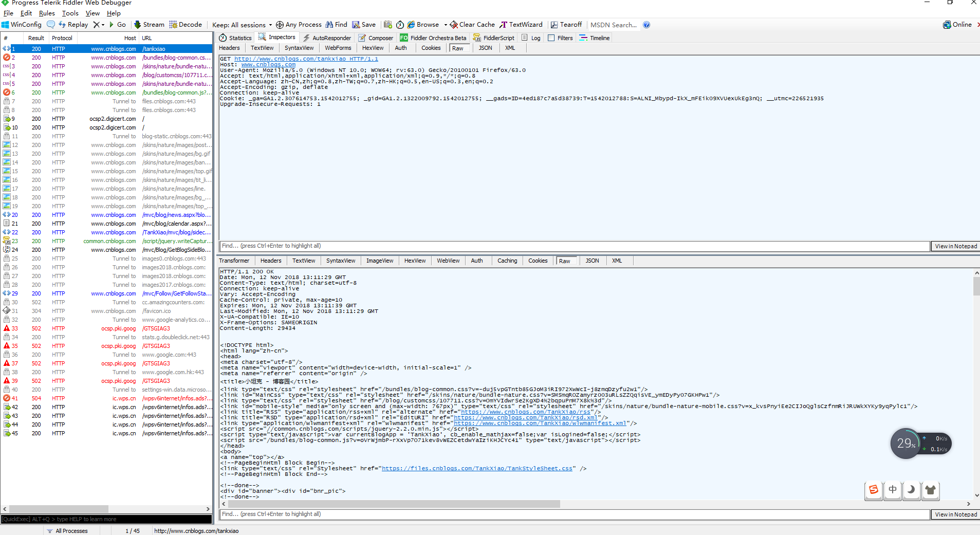Select response Transformer tab

click(234, 261)
